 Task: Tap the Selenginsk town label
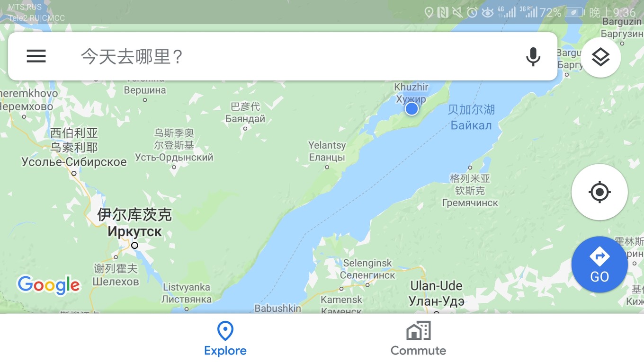pyautogui.click(x=367, y=263)
